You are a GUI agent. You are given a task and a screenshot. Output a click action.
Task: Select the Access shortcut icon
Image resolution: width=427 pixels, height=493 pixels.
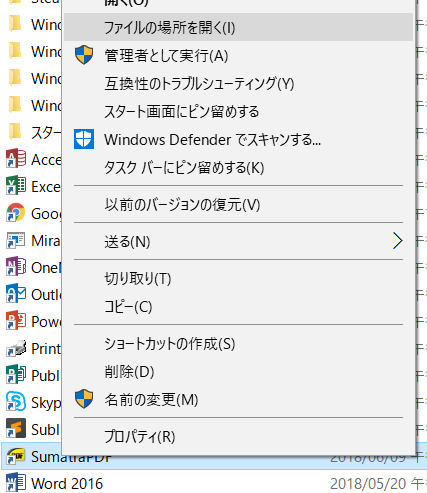click(x=16, y=159)
